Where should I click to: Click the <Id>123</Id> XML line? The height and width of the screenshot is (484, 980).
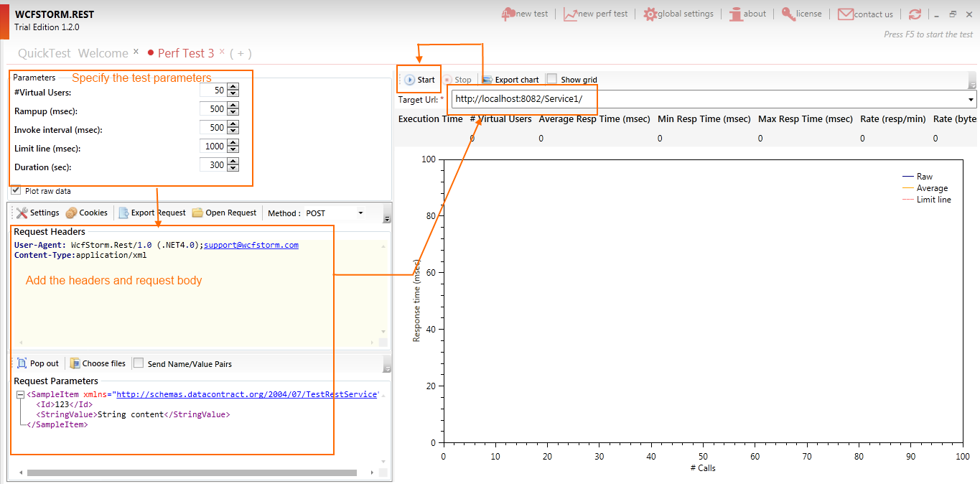(64, 404)
